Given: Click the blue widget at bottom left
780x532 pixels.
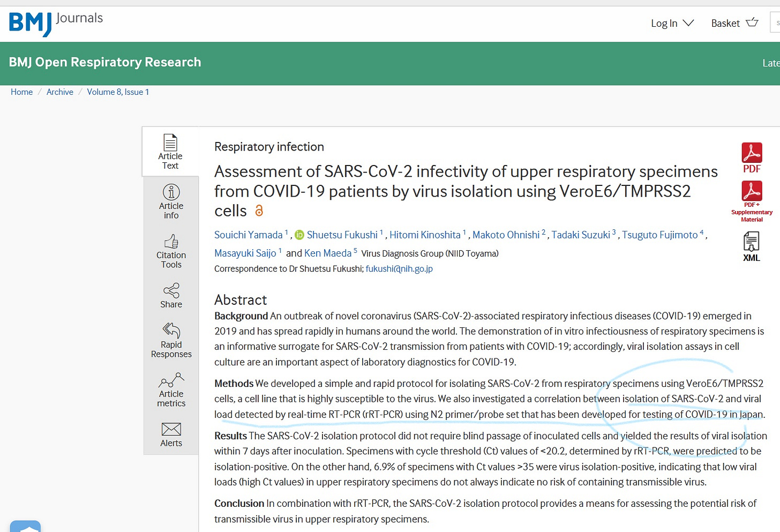Looking at the screenshot, I should point(25,526).
